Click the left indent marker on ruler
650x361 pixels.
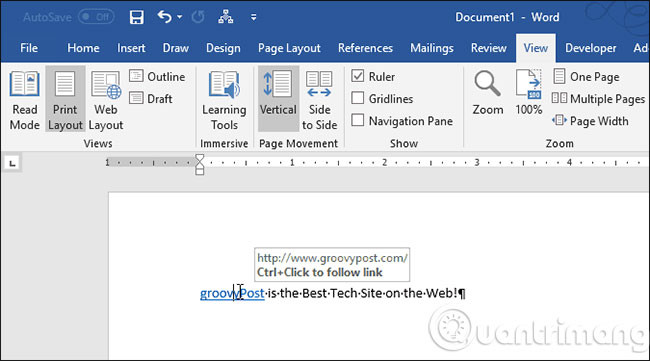coord(200,172)
